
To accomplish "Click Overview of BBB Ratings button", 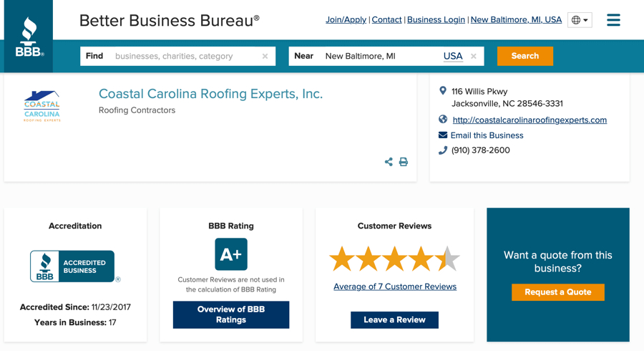I will point(231,315).
